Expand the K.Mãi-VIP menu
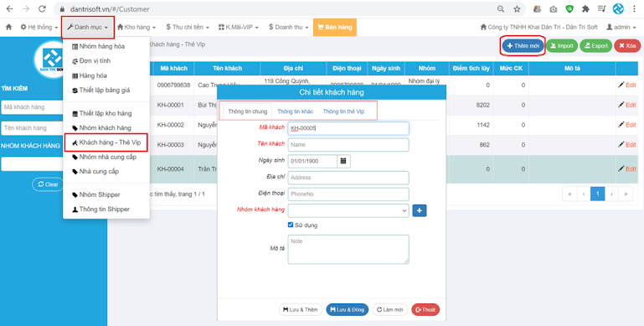 click(x=238, y=27)
